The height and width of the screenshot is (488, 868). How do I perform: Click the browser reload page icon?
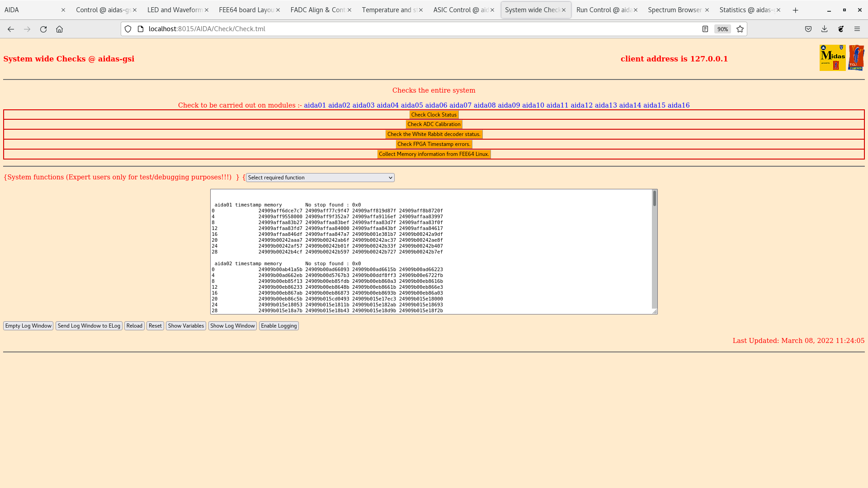pos(43,29)
